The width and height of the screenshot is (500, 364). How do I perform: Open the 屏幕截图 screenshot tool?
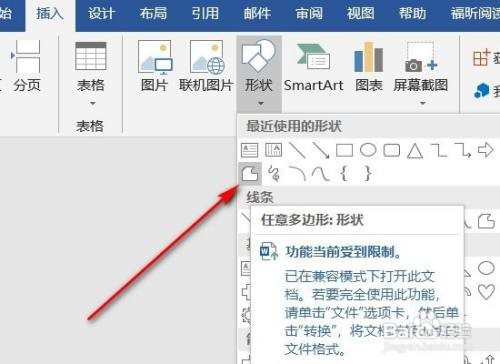coord(420,66)
